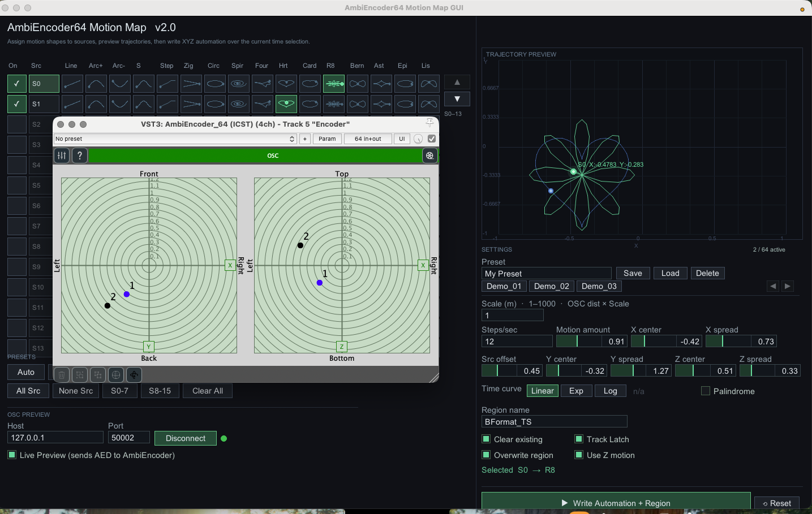Select Zig shape for source S0

(x=191, y=84)
